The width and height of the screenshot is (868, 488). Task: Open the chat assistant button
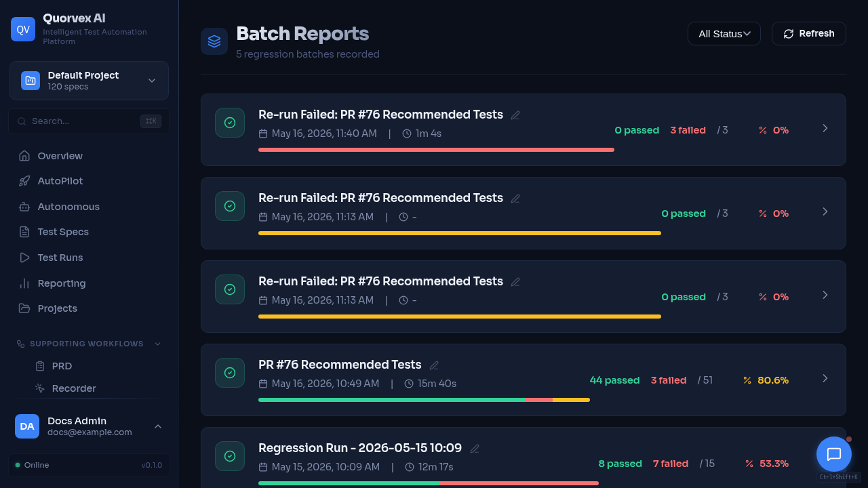[834, 454]
